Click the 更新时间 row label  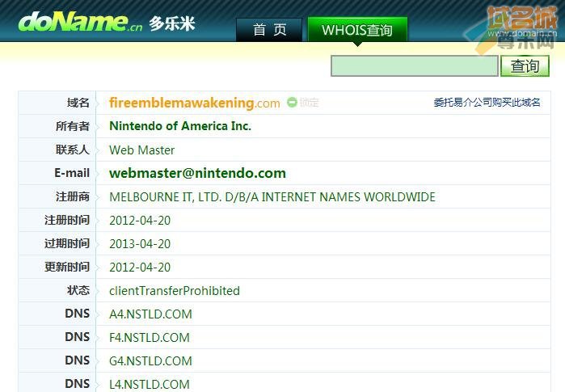[67, 267]
